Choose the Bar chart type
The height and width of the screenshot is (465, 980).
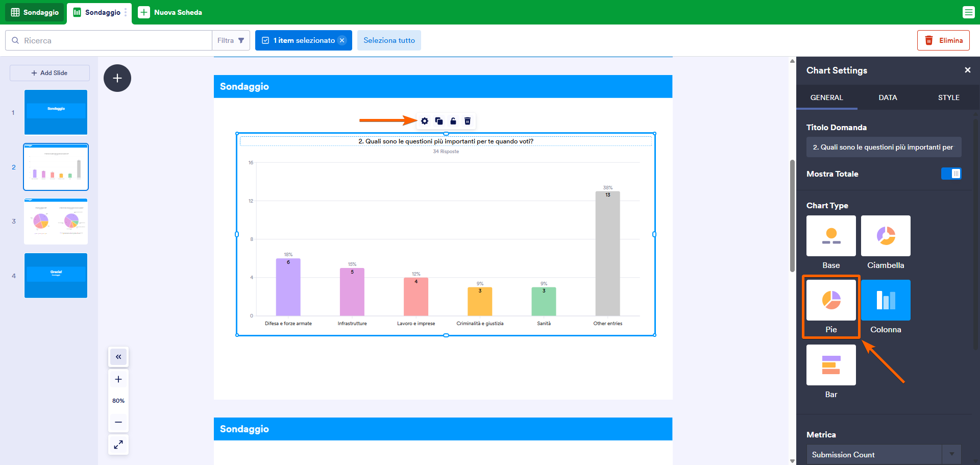831,365
